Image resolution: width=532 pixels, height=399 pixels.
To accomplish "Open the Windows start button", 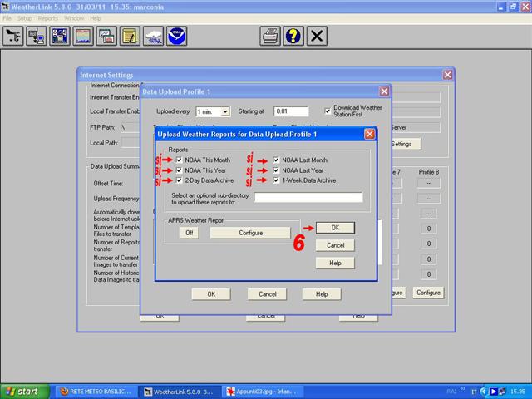I will coord(25,392).
